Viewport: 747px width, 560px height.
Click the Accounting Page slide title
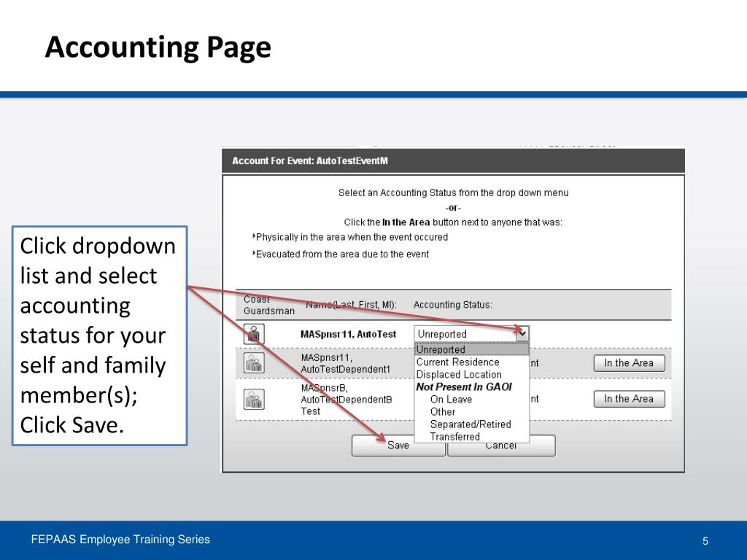pyautogui.click(x=158, y=47)
